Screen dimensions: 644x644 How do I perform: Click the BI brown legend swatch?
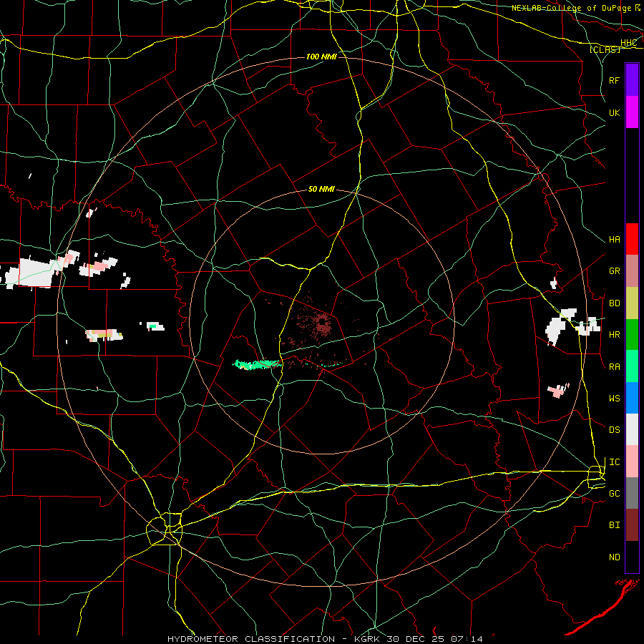[x=632, y=525]
